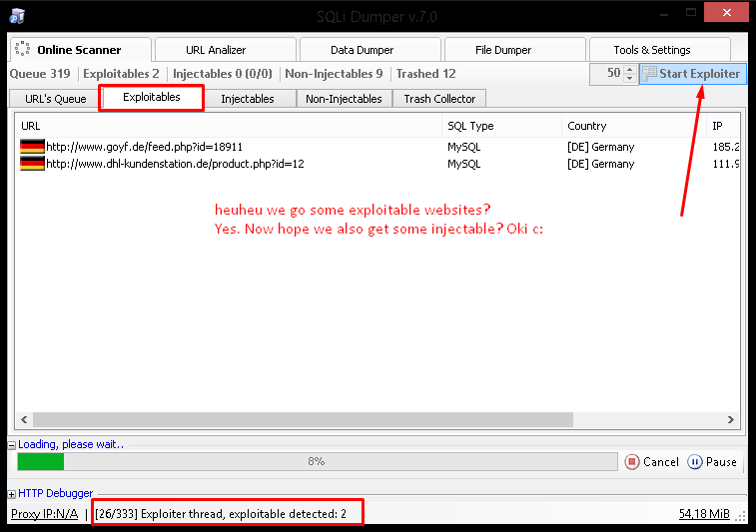Click the left arrow of horizontal scrollbar
756x532 pixels.
[24, 420]
